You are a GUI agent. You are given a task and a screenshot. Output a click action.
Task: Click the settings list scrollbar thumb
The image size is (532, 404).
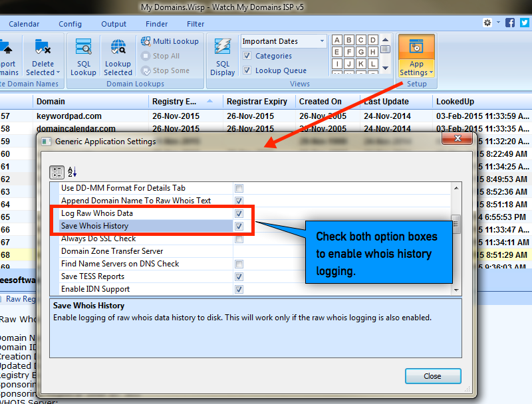tap(456, 224)
